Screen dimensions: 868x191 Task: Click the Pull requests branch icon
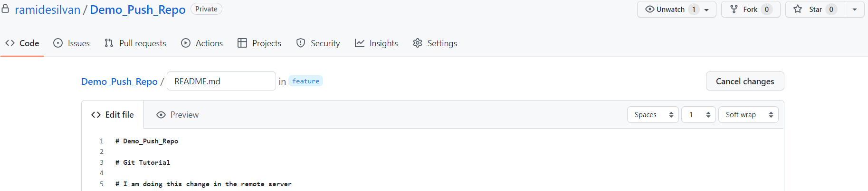[109, 43]
